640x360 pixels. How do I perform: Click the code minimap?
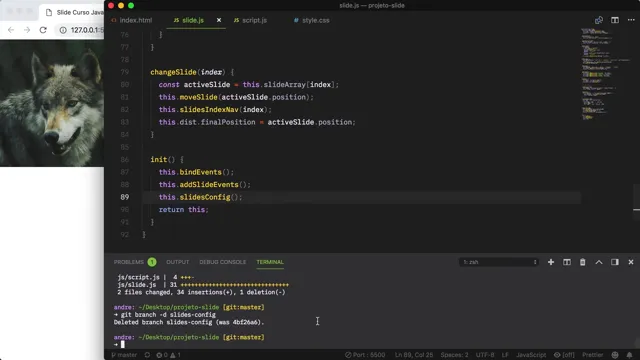click(606, 73)
